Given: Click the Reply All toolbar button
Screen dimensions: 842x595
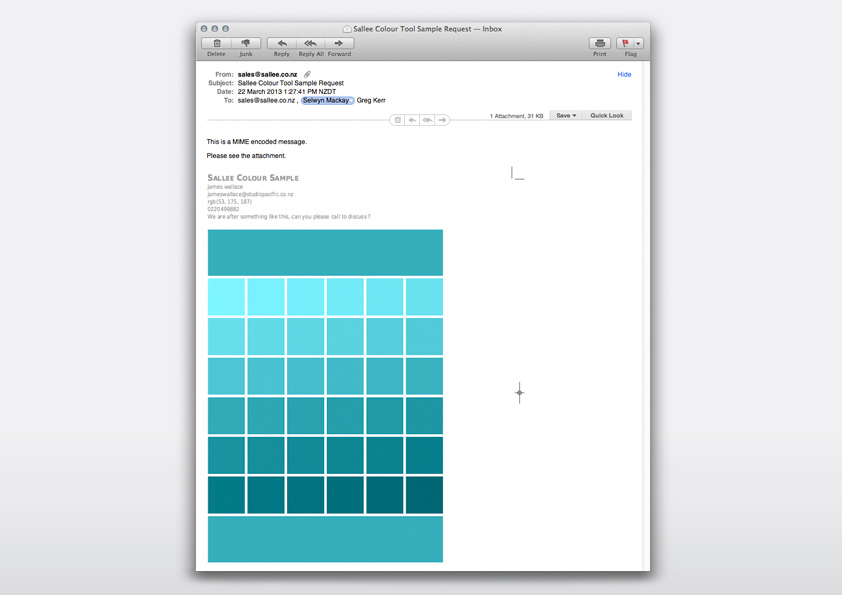Looking at the screenshot, I should tap(311, 43).
